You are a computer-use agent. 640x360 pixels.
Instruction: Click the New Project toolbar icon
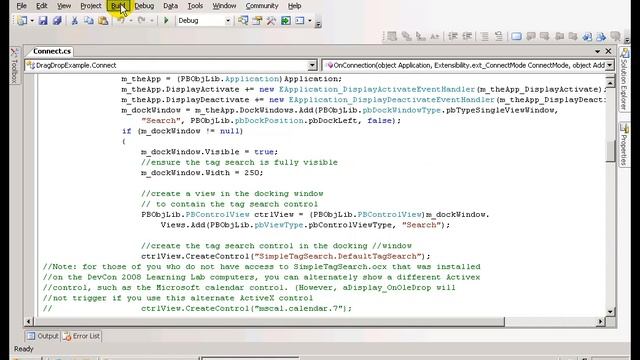click(x=22, y=20)
